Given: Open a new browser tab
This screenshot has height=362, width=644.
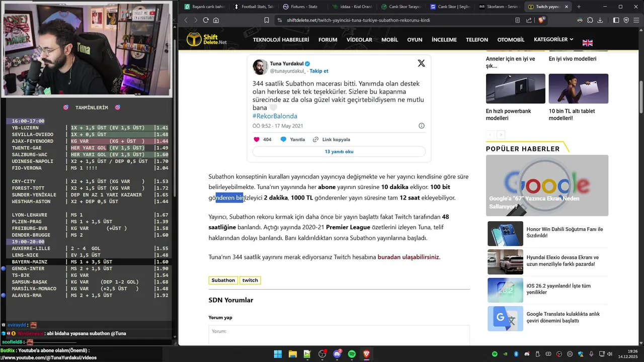Looking at the screenshot, I should [579, 7].
